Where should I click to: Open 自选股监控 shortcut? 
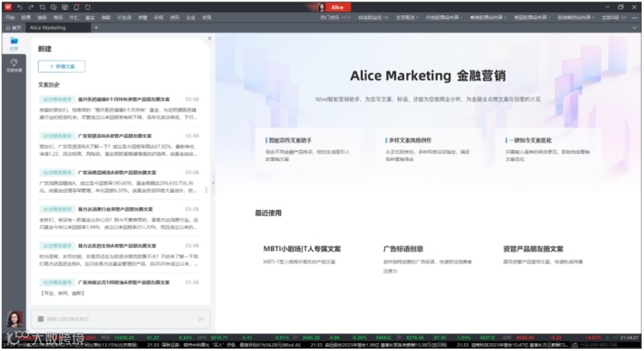pos(373,18)
